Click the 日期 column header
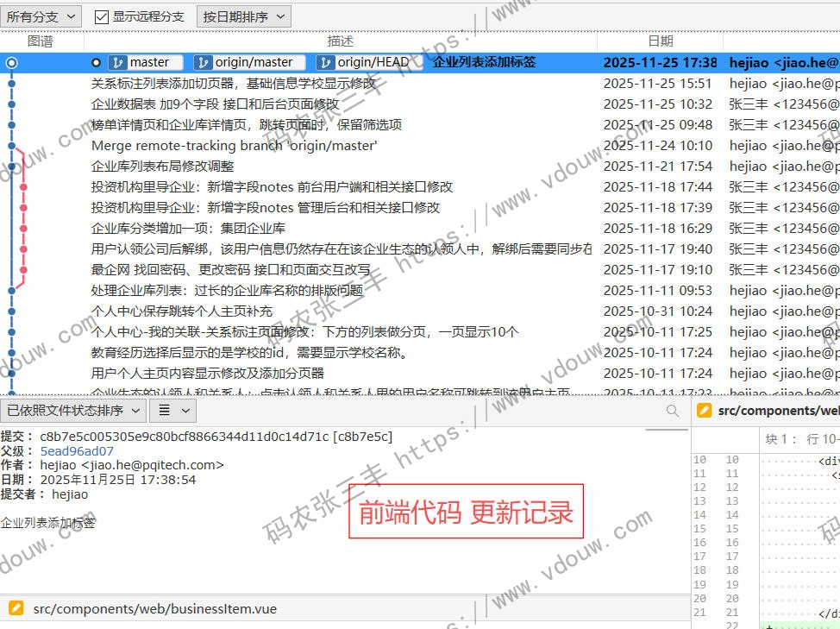 [x=660, y=41]
